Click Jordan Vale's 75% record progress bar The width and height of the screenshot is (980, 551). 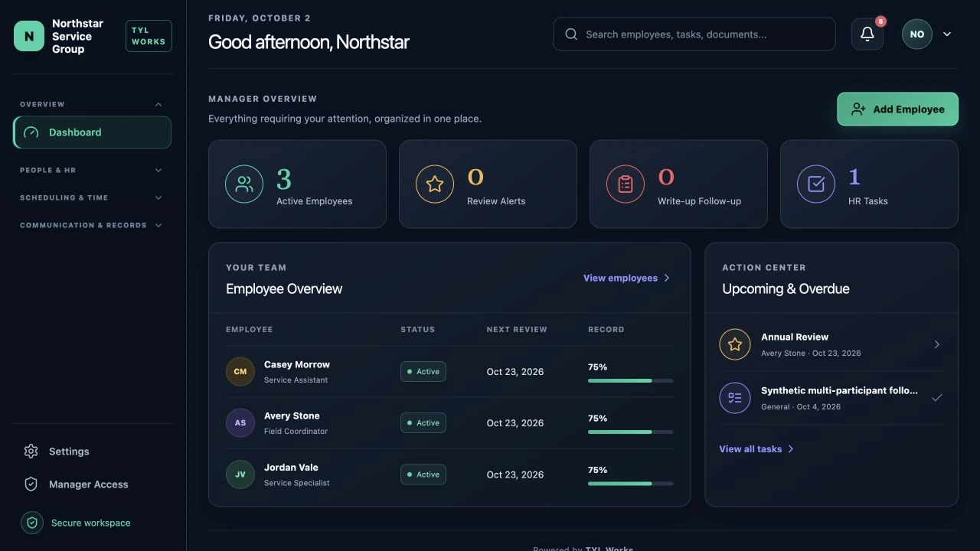coord(631,483)
